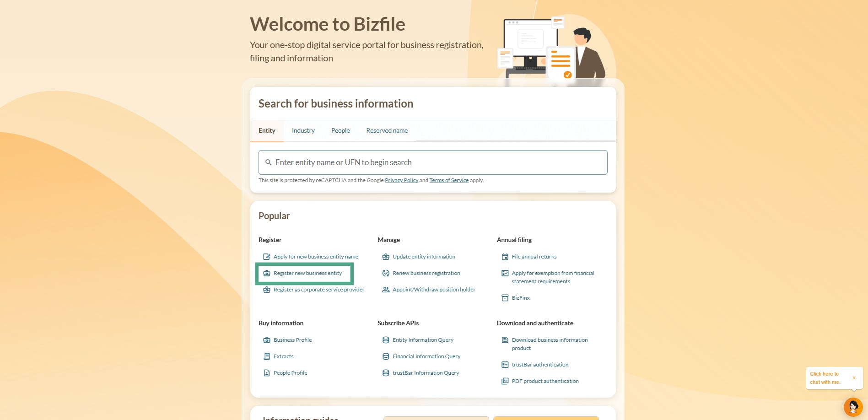Image resolution: width=868 pixels, height=420 pixels.
Task: Select the File annual returns calendar icon
Action: (x=505, y=256)
